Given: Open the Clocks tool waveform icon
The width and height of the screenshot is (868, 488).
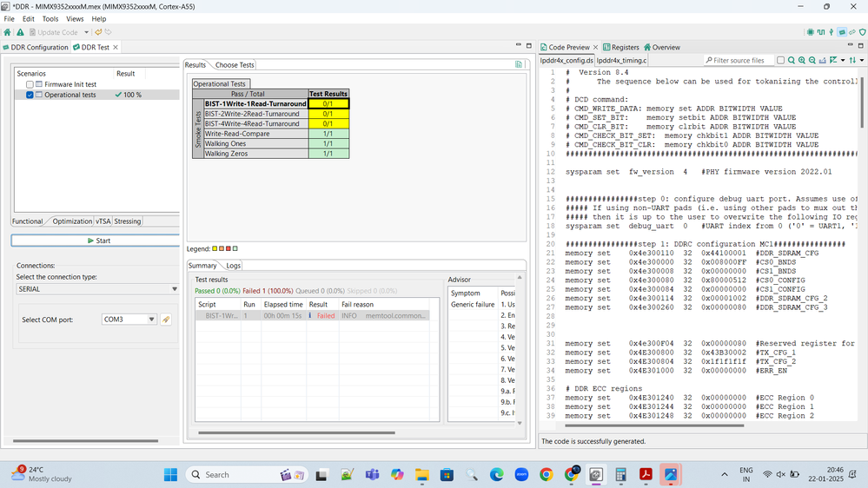Looking at the screenshot, I should click(x=821, y=32).
